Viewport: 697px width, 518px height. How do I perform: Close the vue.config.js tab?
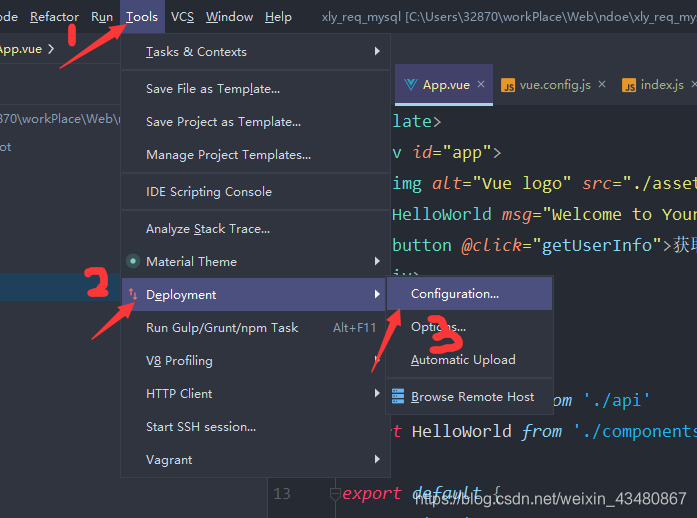pyautogui.click(x=602, y=84)
